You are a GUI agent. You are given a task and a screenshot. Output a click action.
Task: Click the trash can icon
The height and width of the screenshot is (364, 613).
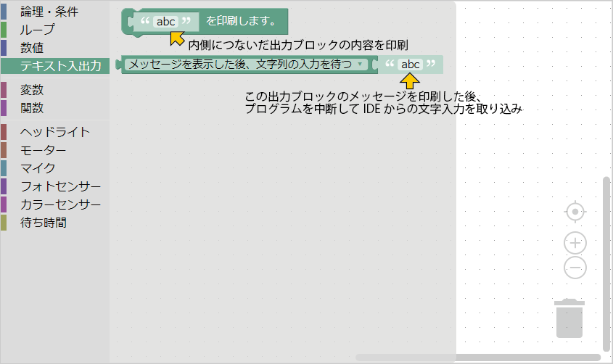click(x=569, y=318)
